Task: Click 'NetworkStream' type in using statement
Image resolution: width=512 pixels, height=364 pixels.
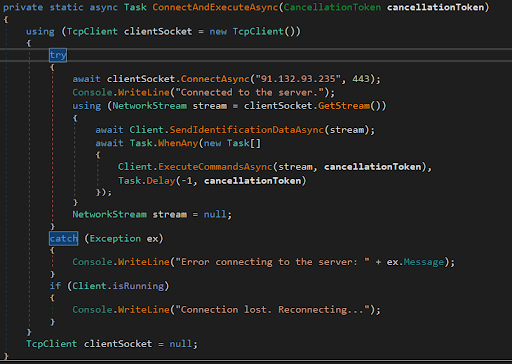Action: pos(150,106)
